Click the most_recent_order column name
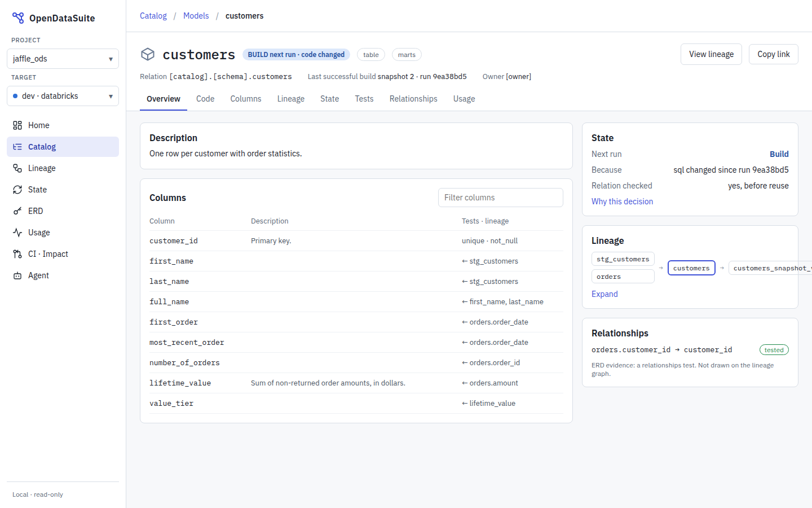This screenshot has width=812, height=508. (x=187, y=343)
